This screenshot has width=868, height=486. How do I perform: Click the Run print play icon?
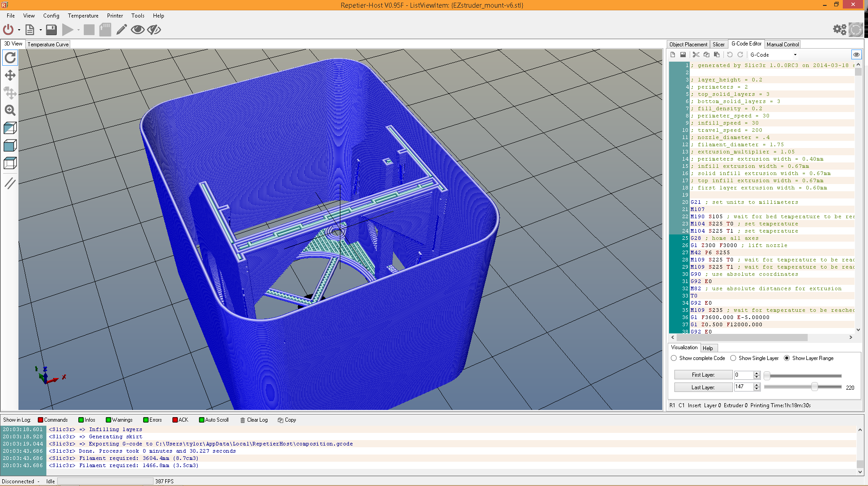coord(68,30)
